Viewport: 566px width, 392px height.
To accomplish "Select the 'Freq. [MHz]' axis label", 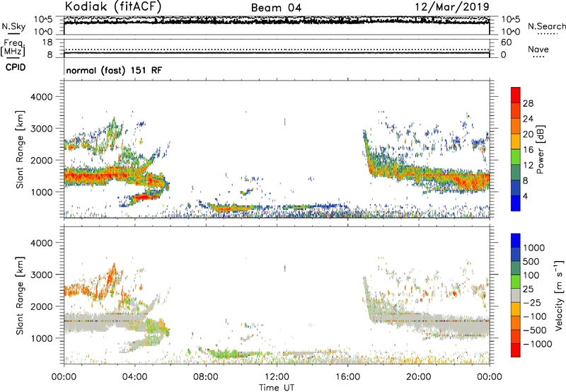I will (13, 48).
